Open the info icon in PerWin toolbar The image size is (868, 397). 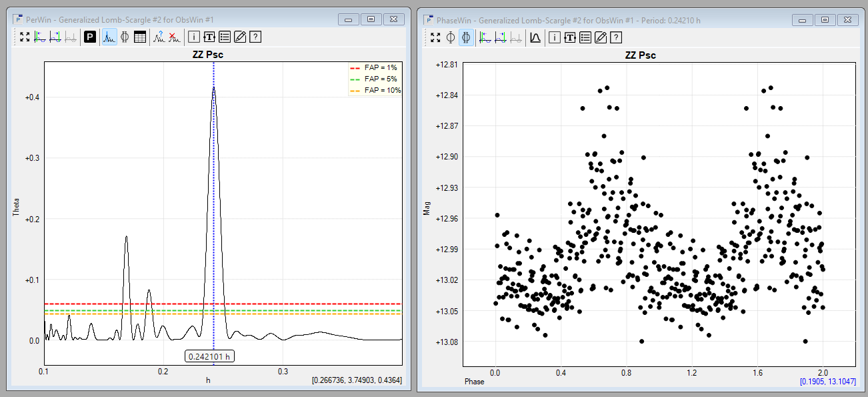(194, 37)
